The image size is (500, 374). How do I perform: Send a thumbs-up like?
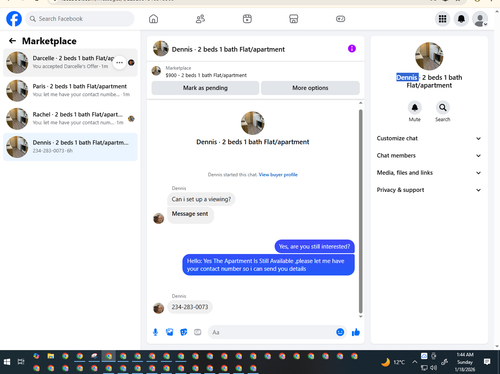tap(356, 332)
